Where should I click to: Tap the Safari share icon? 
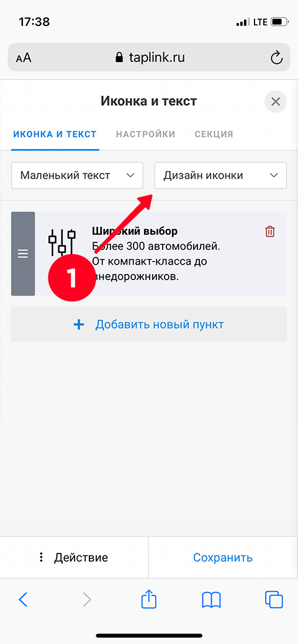tap(149, 599)
